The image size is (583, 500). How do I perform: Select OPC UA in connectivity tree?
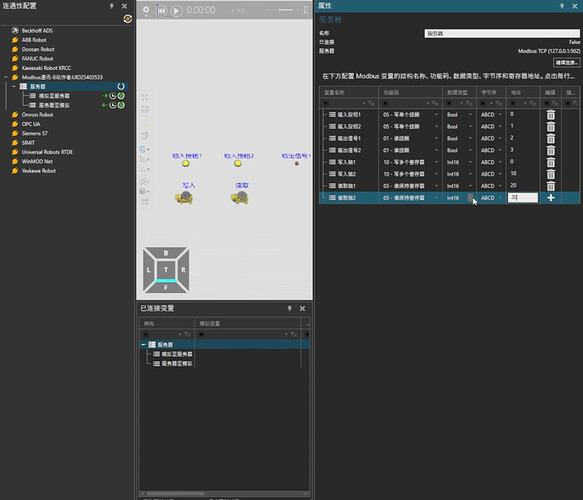[x=31, y=124]
